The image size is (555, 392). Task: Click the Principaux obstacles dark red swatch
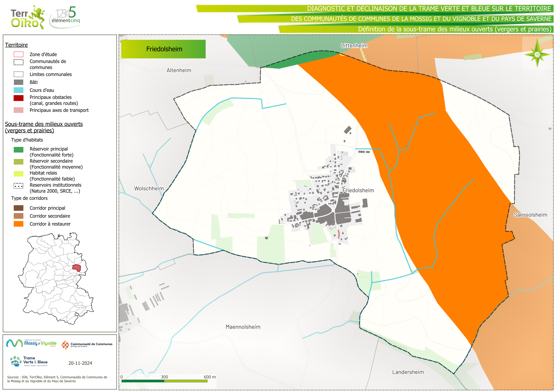pyautogui.click(x=19, y=98)
